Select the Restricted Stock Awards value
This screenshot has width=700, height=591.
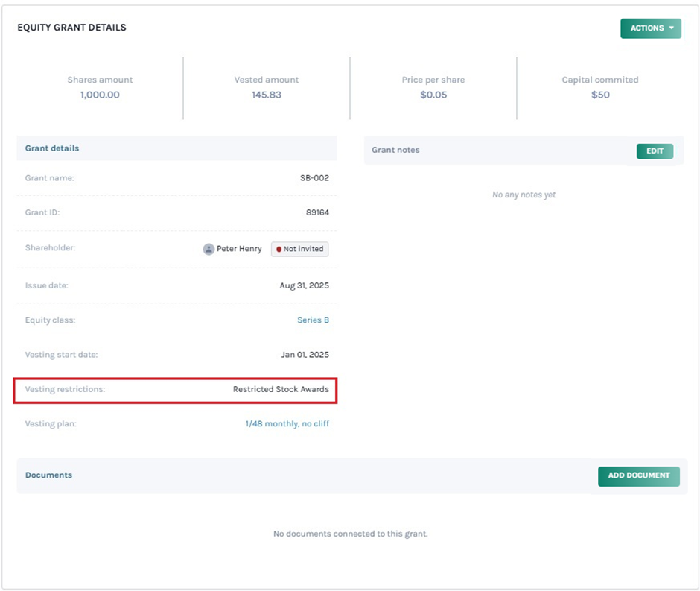click(x=280, y=389)
